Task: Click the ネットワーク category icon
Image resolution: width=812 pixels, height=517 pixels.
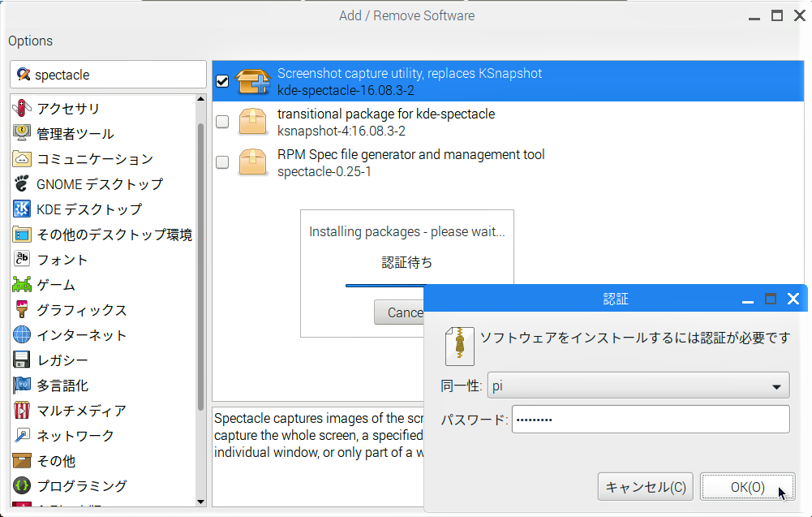Action: (22, 435)
